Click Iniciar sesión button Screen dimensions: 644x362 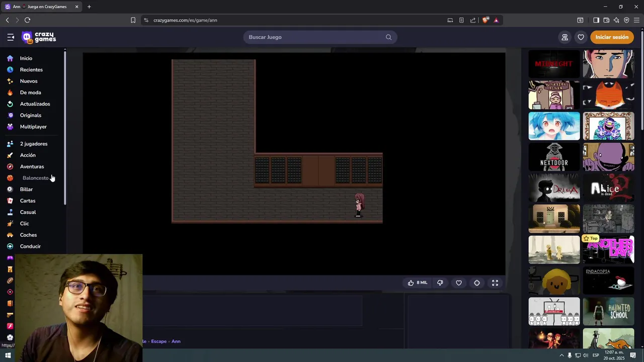point(612,37)
